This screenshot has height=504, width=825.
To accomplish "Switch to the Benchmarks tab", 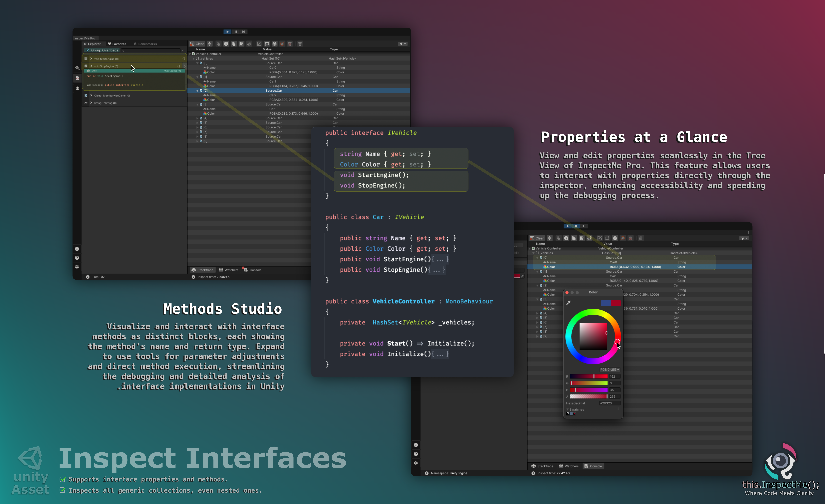I will pos(145,44).
